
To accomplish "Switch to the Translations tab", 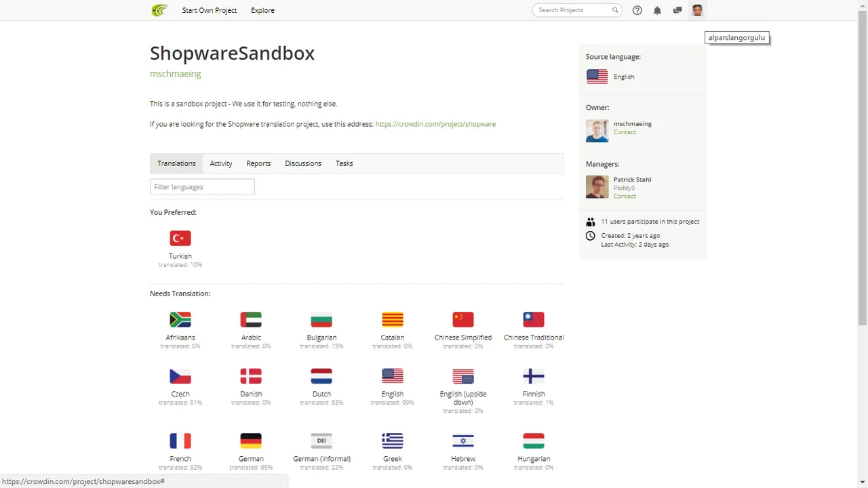I will 176,163.
